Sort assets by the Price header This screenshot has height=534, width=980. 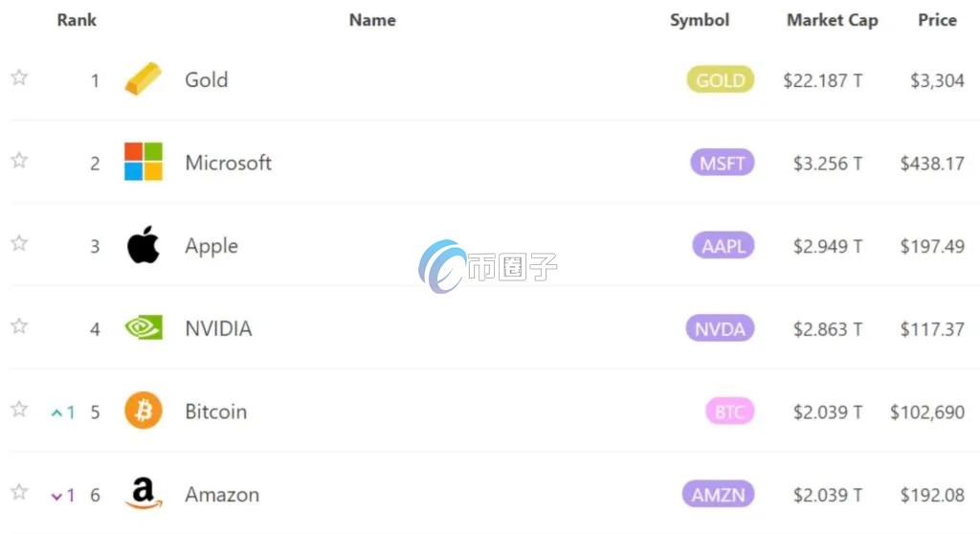click(x=937, y=20)
